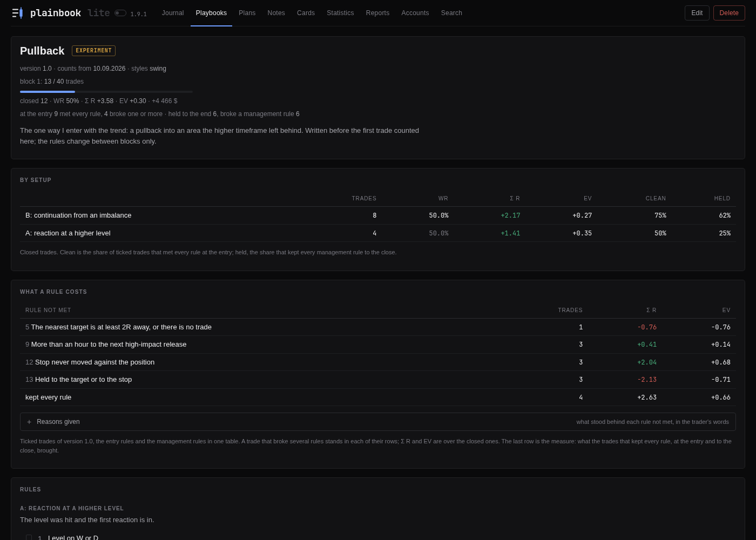Click the TRADES column header in By Setup
756x540 pixels.
coord(364,199)
